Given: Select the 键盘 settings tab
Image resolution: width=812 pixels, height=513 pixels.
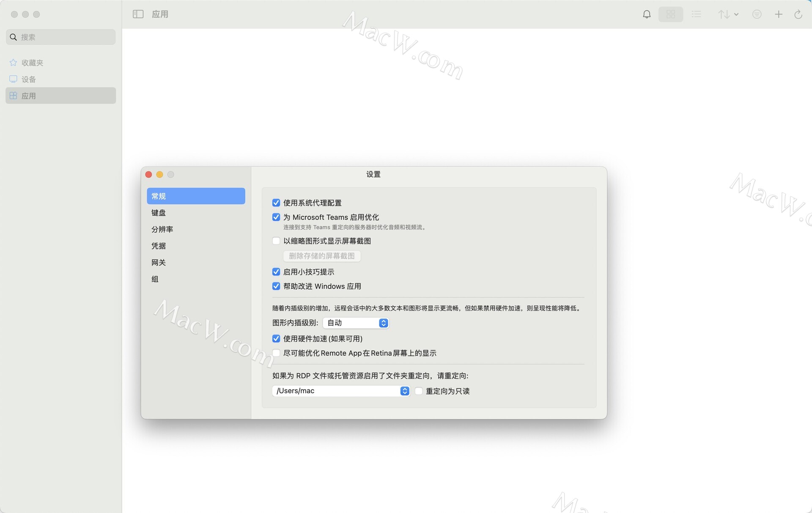Looking at the screenshot, I should pos(196,213).
